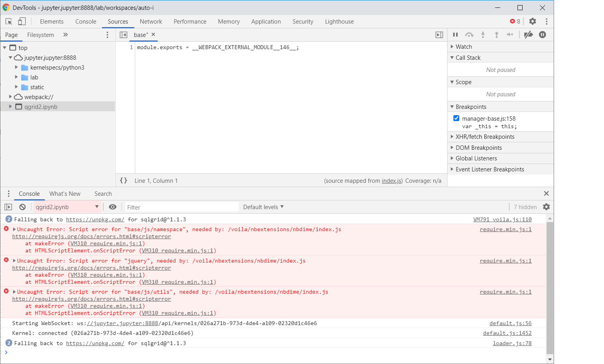The height and width of the screenshot is (364, 604).
Task: Select the inspect element cursor tool
Action: click(x=8, y=21)
